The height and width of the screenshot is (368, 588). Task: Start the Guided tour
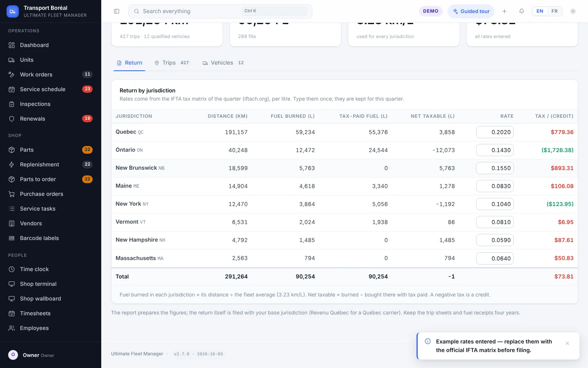tap(471, 11)
